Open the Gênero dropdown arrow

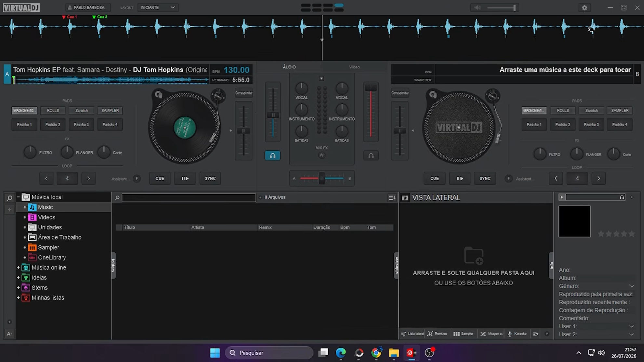click(631, 286)
